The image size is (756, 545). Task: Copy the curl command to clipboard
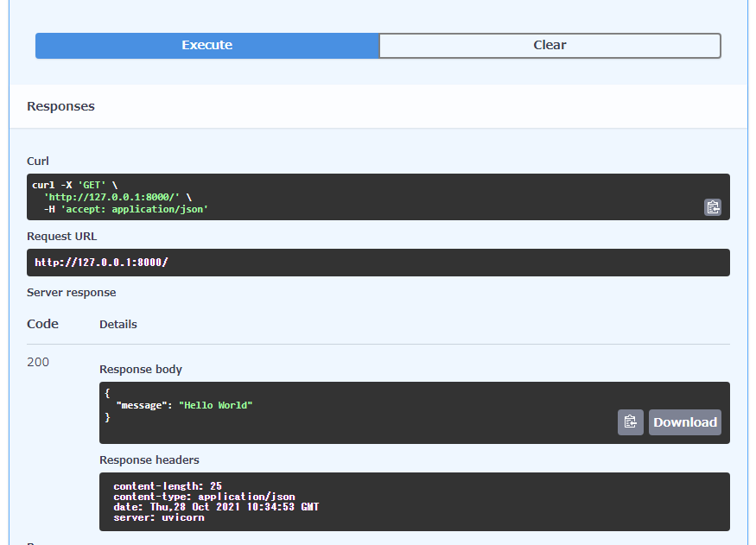pos(712,207)
